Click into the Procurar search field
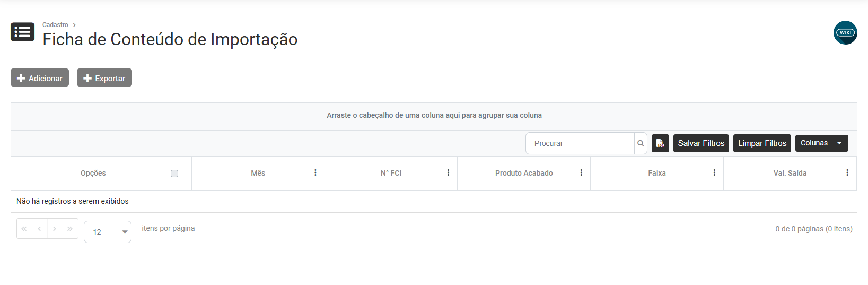 coord(581,143)
